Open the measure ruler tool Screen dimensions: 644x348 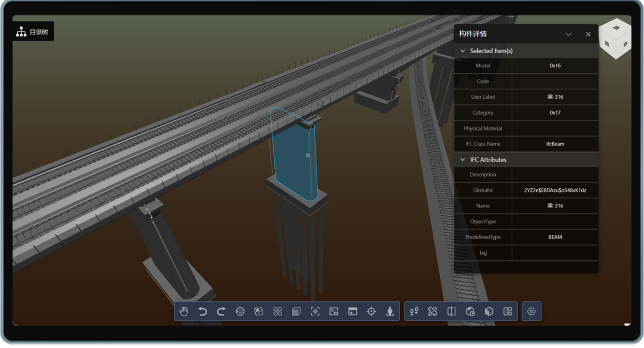(433, 312)
